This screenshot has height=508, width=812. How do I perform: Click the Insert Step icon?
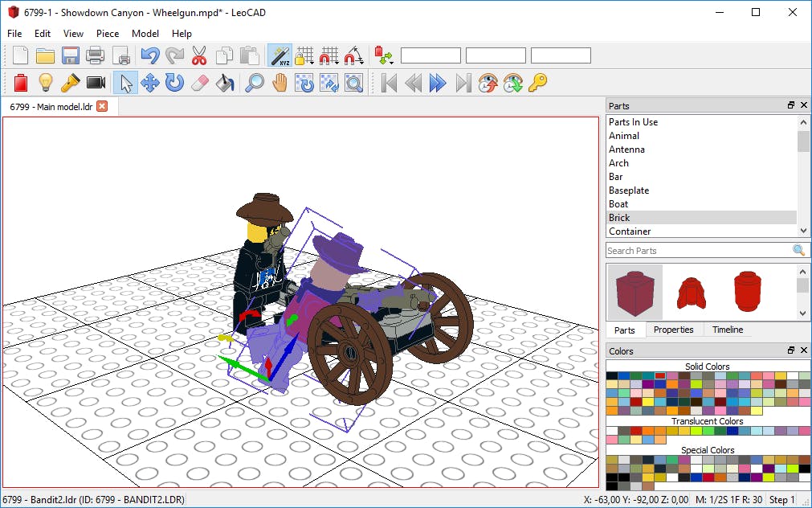click(x=488, y=83)
